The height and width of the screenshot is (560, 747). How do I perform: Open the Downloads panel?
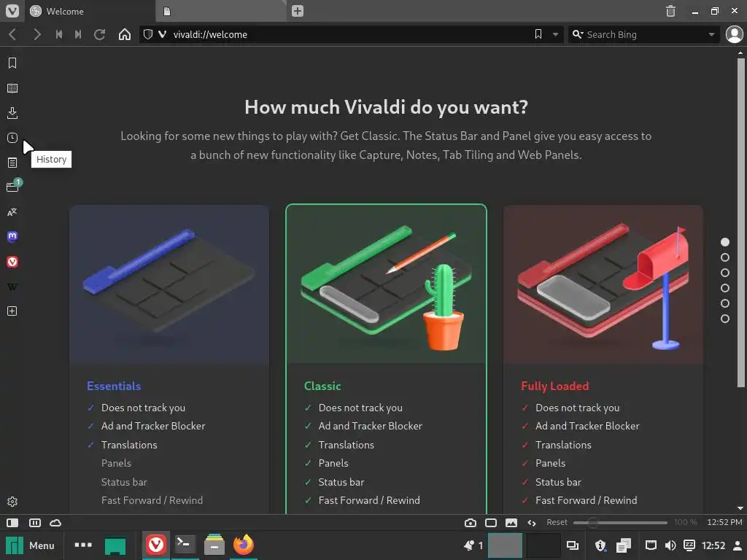[12, 113]
